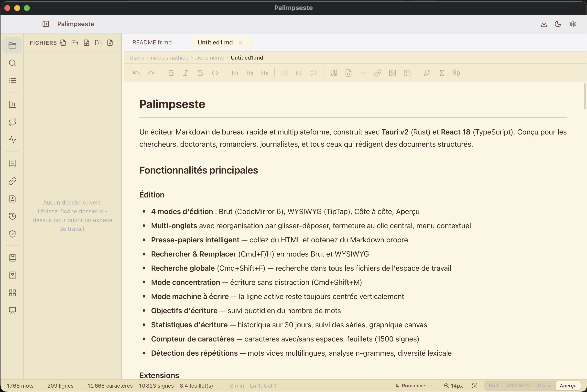The height and width of the screenshot is (392, 587).
Task: Open settings gear in the header
Action: click(573, 24)
